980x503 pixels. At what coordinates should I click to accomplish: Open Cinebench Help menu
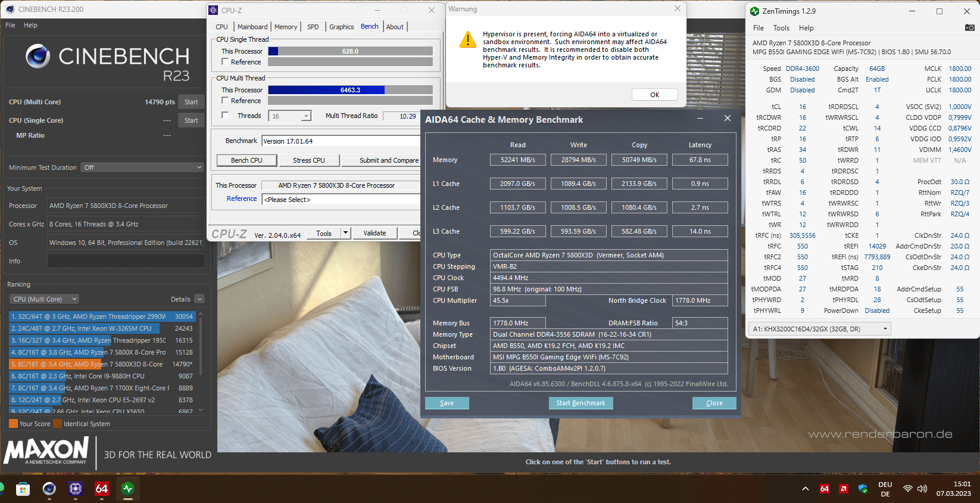pos(30,25)
